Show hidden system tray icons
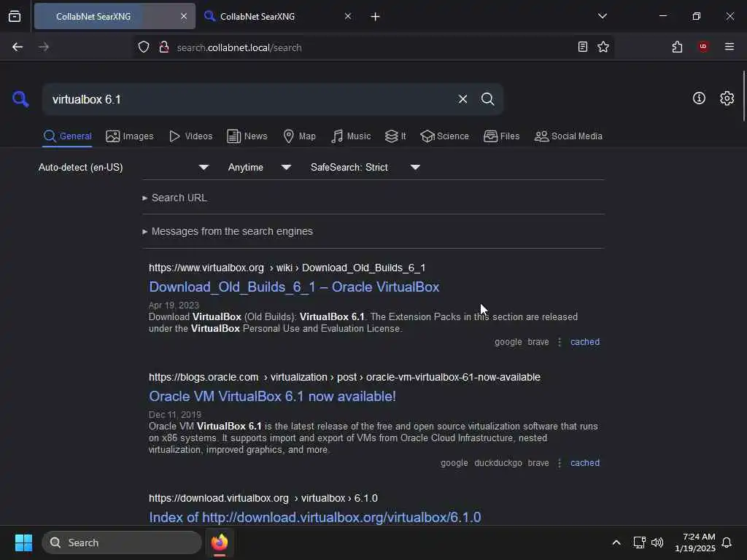 coord(616,542)
